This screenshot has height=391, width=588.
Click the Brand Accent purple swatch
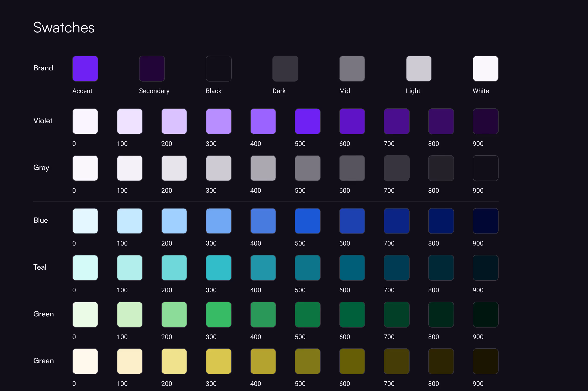pos(85,68)
